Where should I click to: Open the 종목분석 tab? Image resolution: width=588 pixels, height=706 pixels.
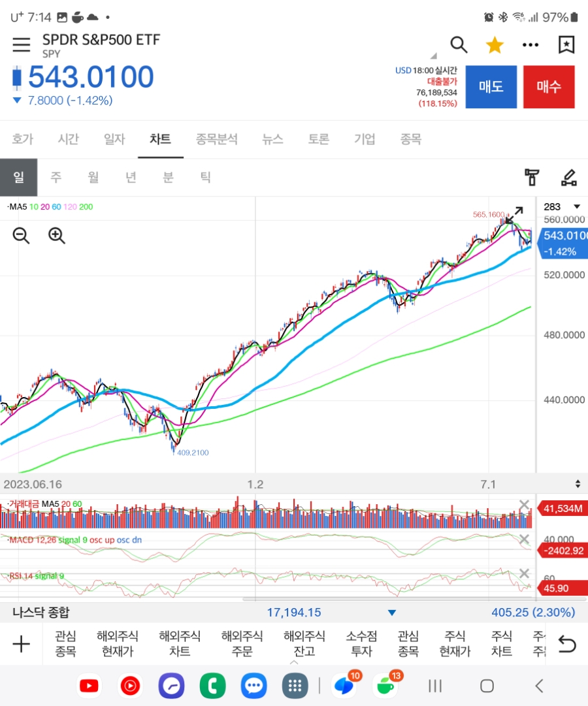click(217, 138)
